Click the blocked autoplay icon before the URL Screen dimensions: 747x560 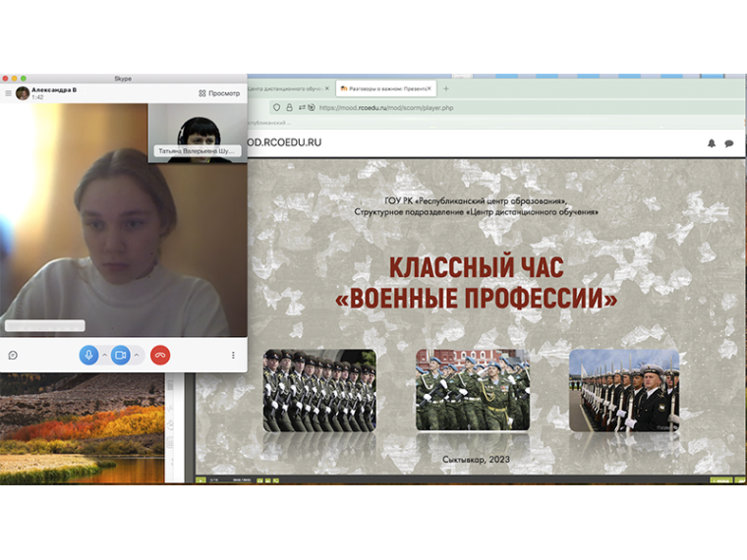click(312, 108)
